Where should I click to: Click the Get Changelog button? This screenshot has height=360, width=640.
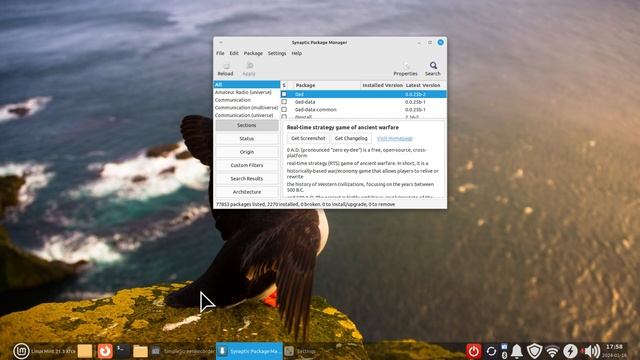click(351, 138)
